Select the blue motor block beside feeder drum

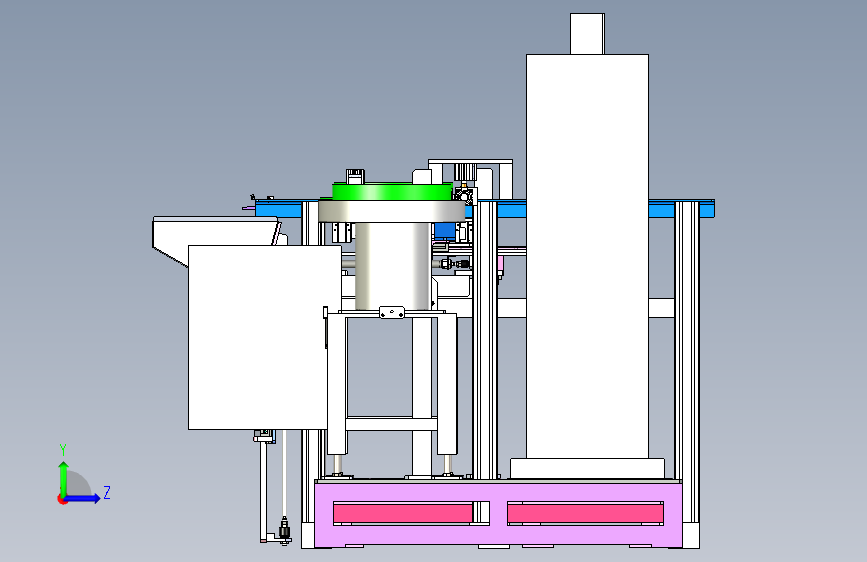tap(445, 230)
